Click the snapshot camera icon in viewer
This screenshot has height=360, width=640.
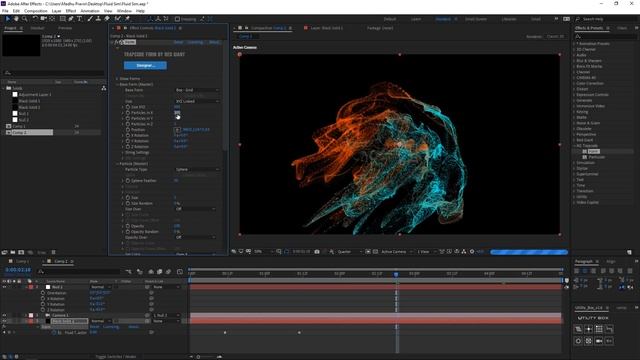317,252
